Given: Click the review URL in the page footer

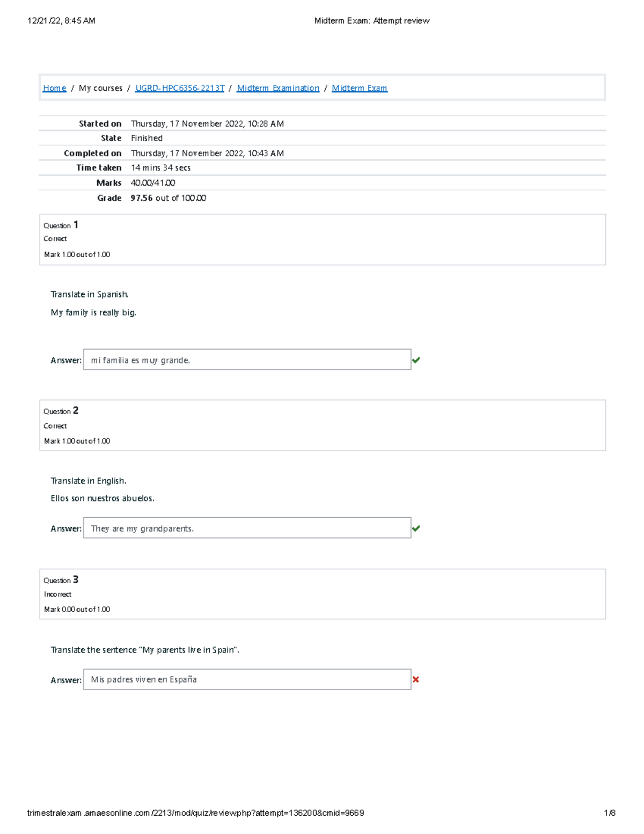Looking at the screenshot, I should 195,813.
